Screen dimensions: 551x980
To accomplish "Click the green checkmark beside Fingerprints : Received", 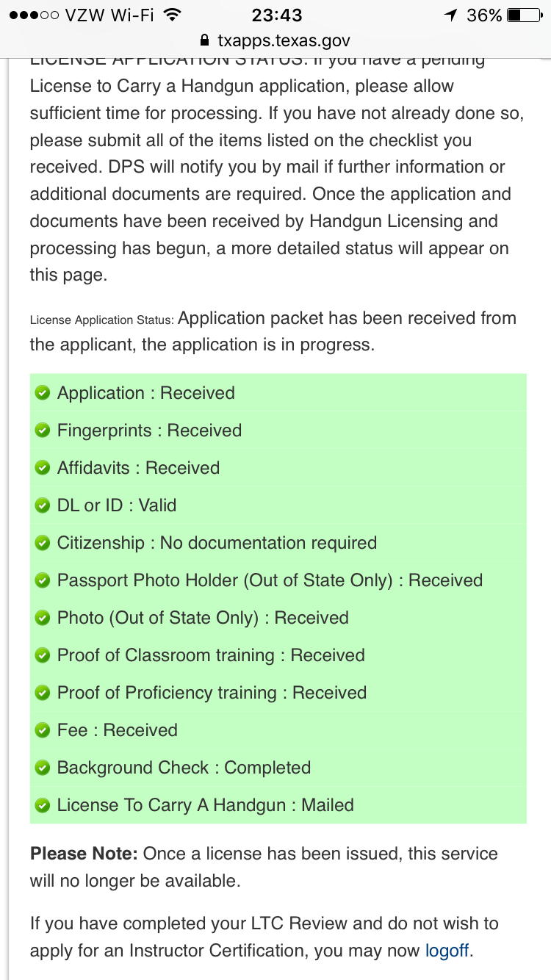I will (x=43, y=430).
